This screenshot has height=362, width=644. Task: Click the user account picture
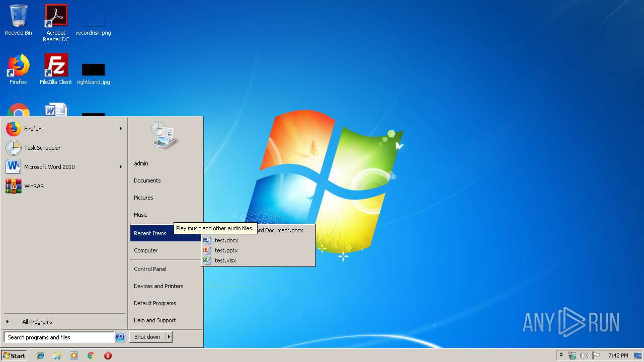point(165,135)
